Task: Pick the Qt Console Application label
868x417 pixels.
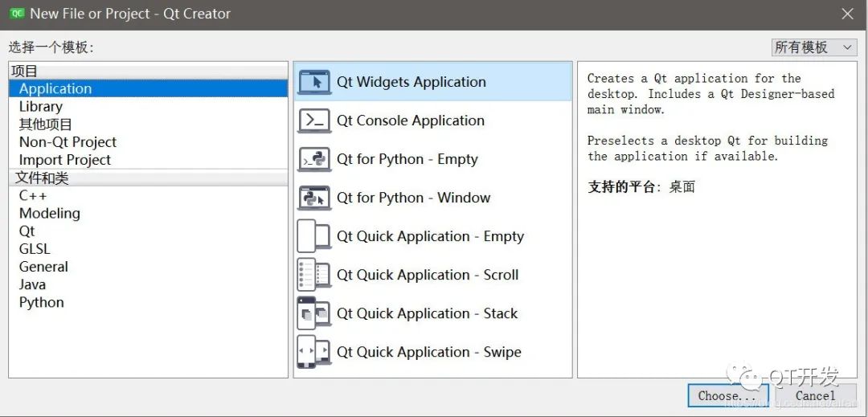Action: pos(411,121)
